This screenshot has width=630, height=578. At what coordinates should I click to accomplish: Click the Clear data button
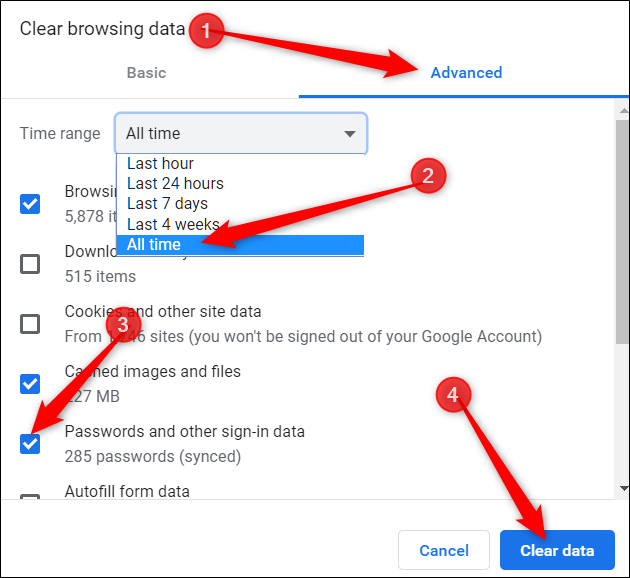(x=557, y=550)
